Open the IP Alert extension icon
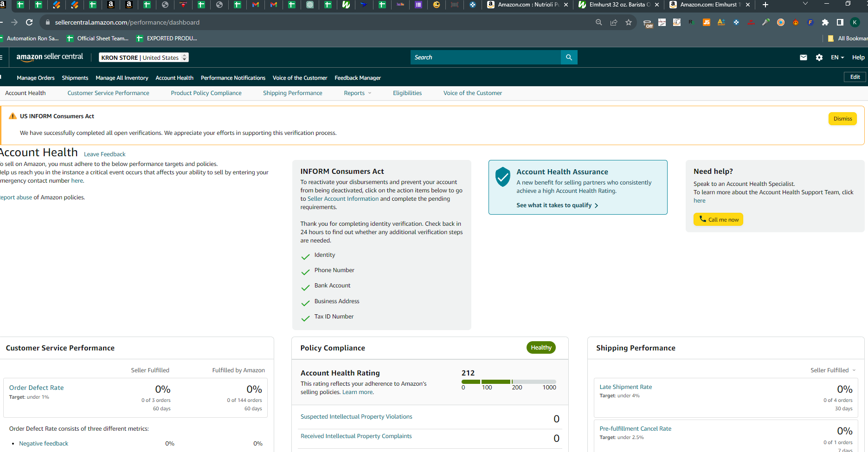868x452 pixels. click(x=751, y=22)
